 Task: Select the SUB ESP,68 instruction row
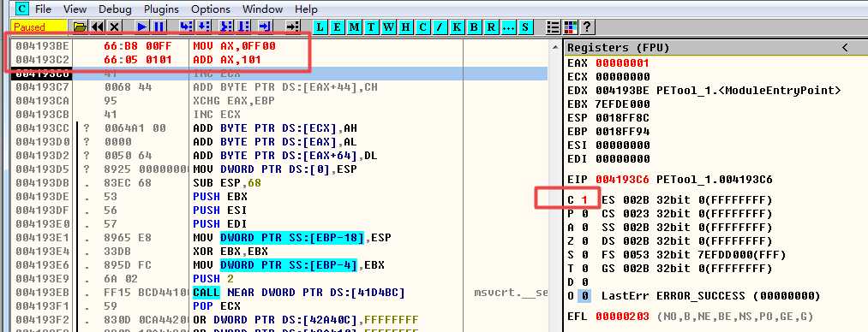pos(279,183)
